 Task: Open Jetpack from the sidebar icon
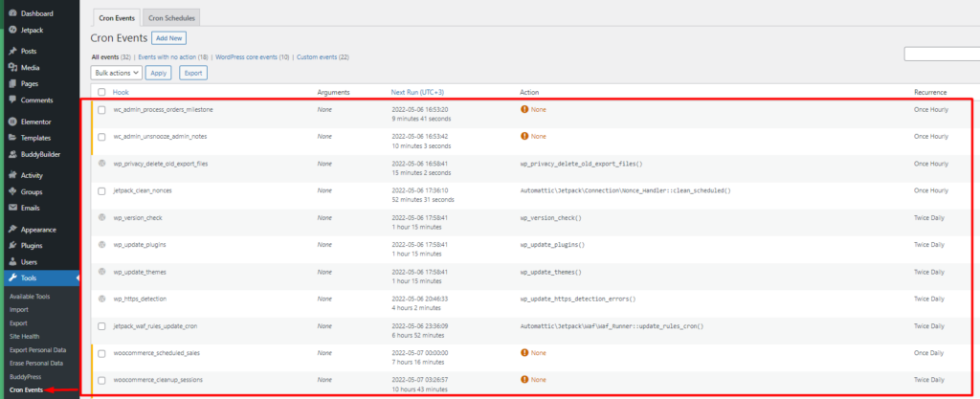11,30
